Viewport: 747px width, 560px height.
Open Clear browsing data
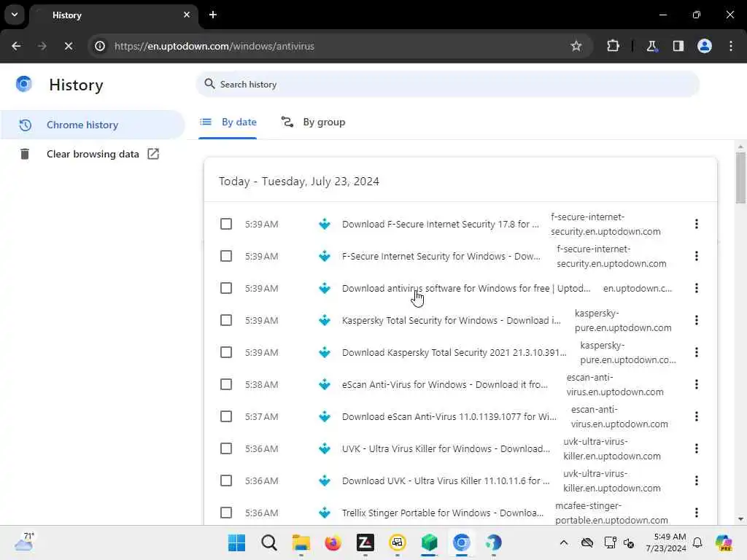[x=93, y=154]
